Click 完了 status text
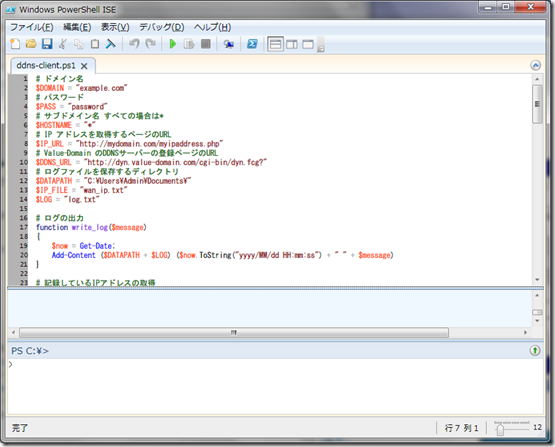Viewport: 555px width, 447px height. click(19, 428)
